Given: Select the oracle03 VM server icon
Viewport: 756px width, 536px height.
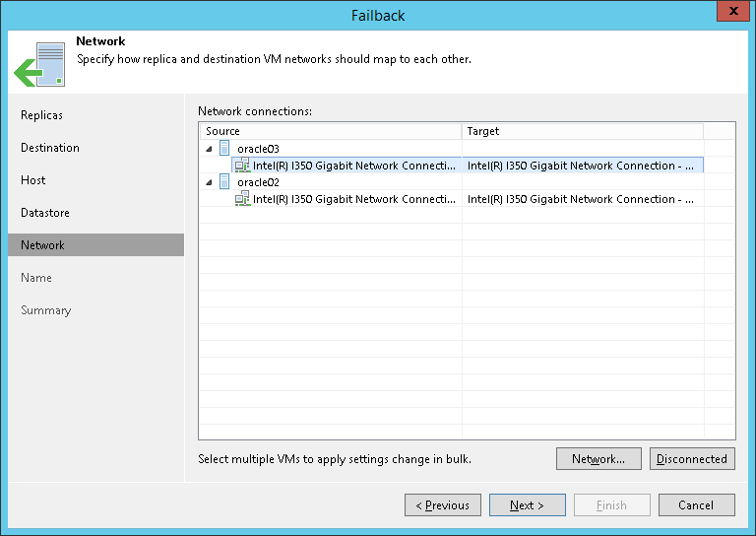Looking at the screenshot, I should (x=224, y=148).
